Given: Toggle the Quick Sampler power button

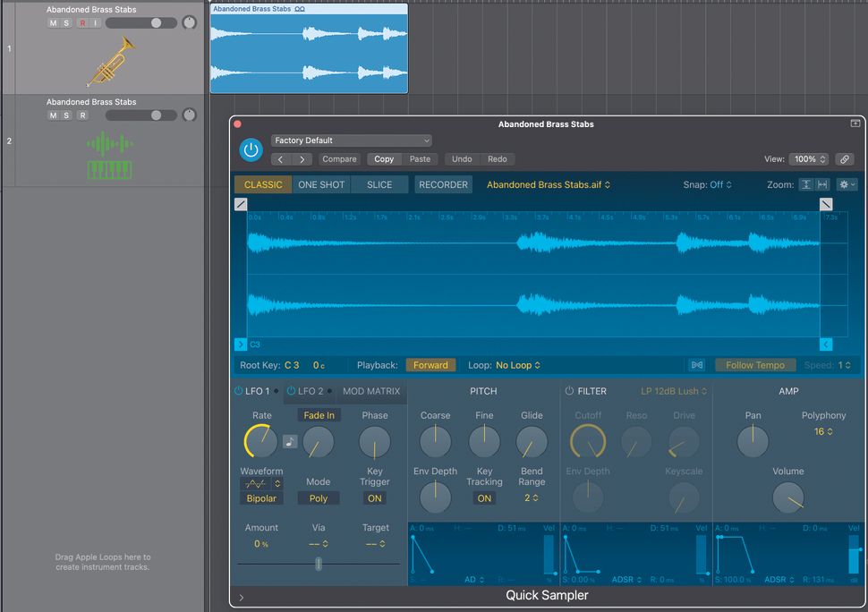Looking at the screenshot, I should 251,149.
